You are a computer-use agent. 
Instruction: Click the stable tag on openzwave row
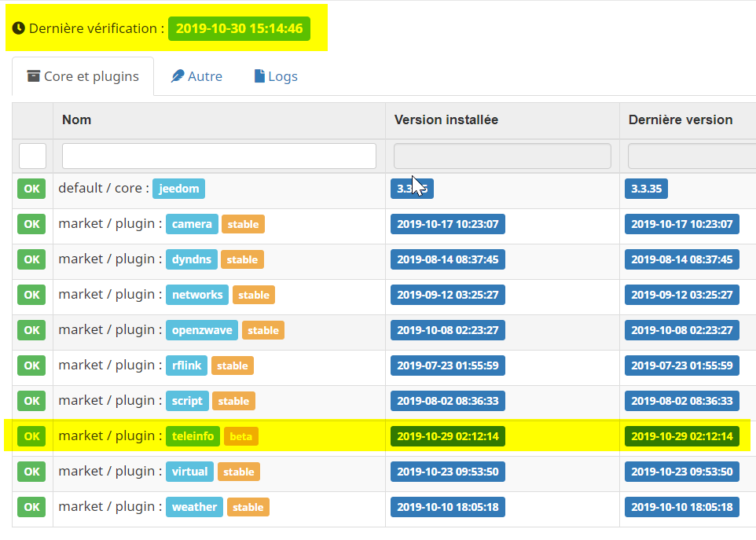(x=263, y=330)
